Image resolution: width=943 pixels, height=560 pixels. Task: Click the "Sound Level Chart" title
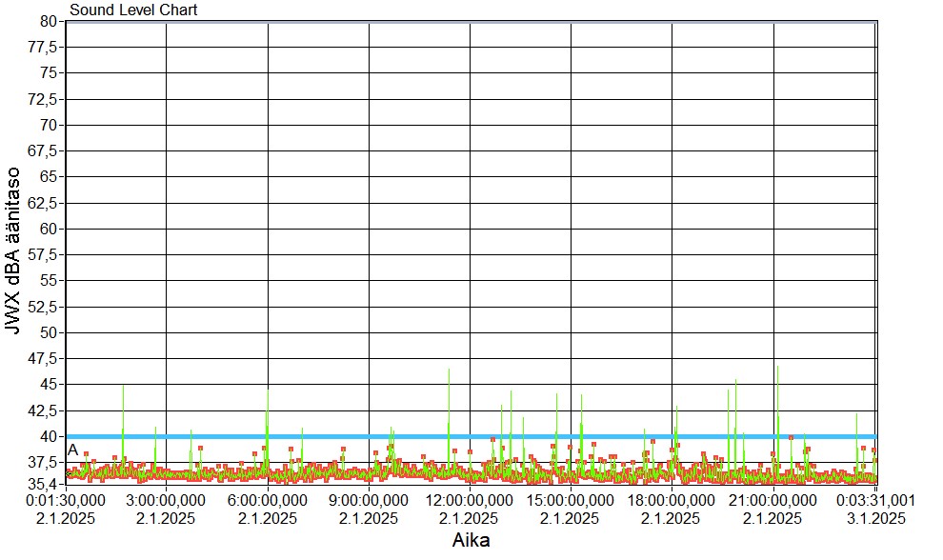tap(133, 10)
